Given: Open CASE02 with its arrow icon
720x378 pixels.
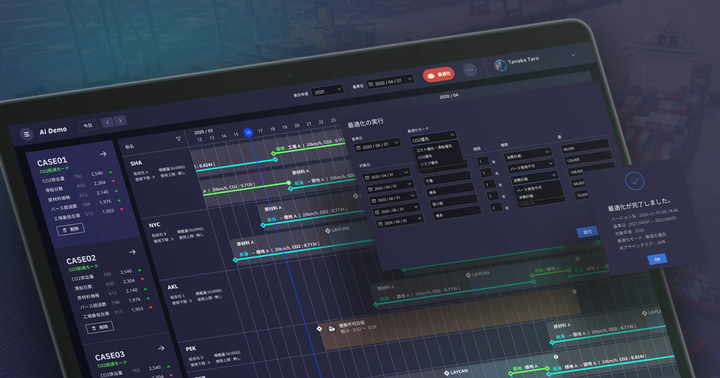Looking at the screenshot, I should [x=132, y=252].
